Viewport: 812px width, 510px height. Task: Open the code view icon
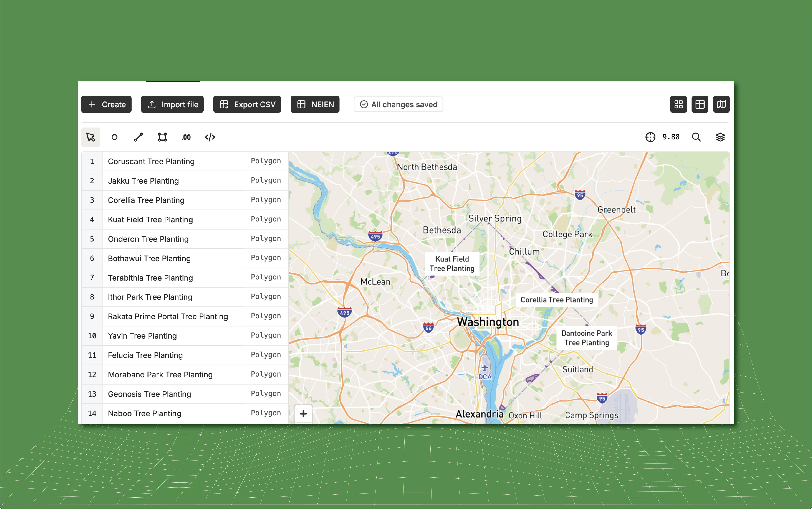pos(210,137)
